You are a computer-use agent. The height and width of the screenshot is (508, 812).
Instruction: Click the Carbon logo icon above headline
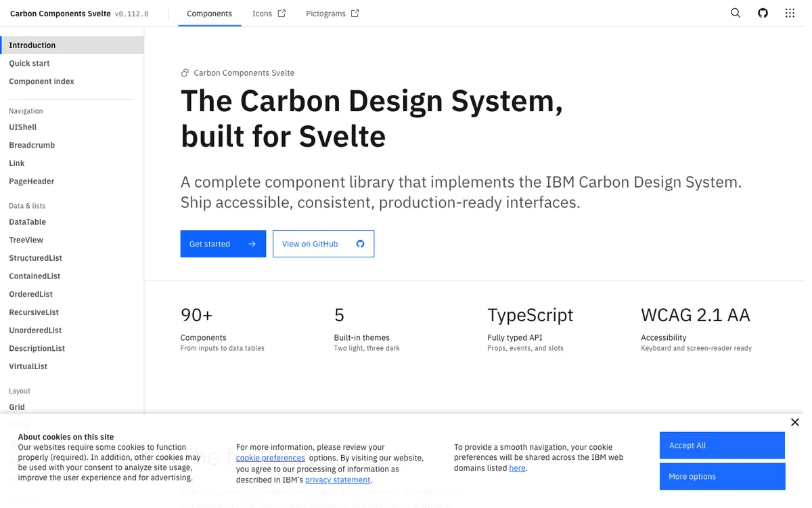pos(185,73)
